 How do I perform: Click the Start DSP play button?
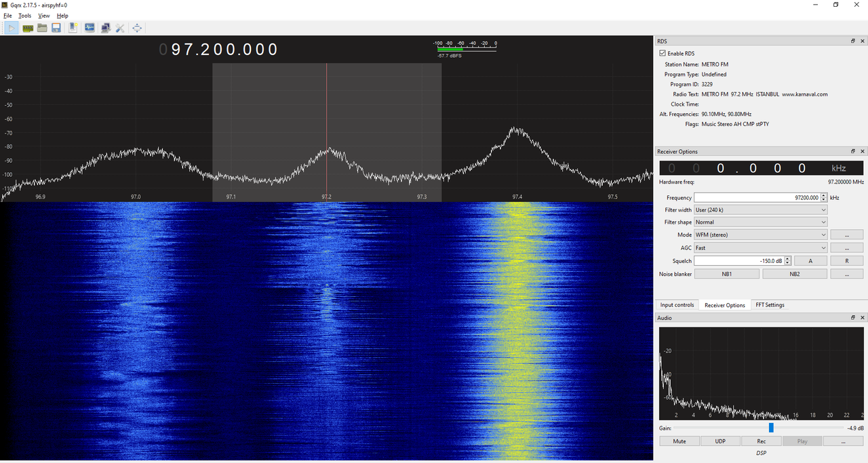(12, 28)
